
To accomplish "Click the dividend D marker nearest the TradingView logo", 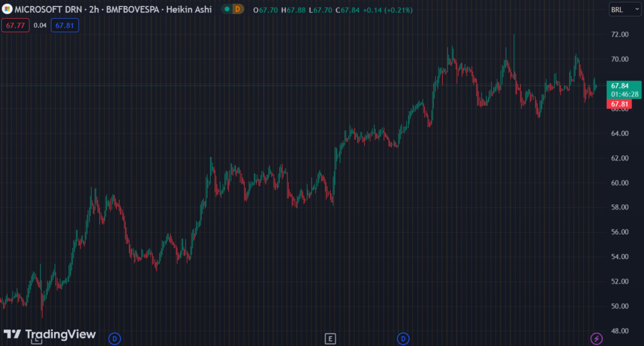I will [x=114, y=338].
